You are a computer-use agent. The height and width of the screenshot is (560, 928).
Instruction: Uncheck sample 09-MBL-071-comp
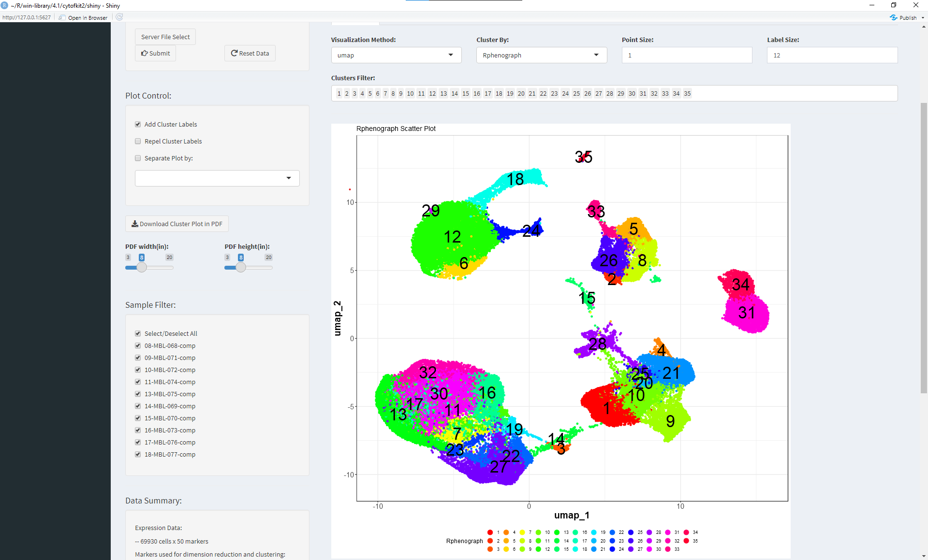138,358
